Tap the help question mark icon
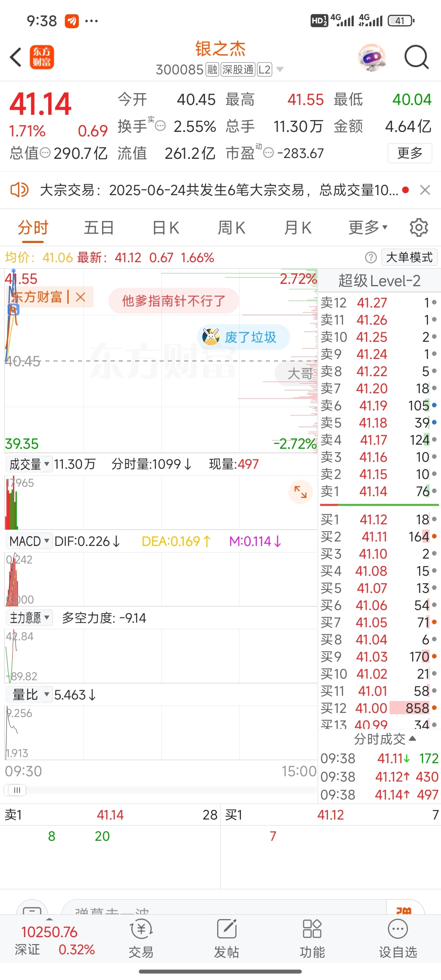The width and height of the screenshot is (441, 980). (371, 258)
